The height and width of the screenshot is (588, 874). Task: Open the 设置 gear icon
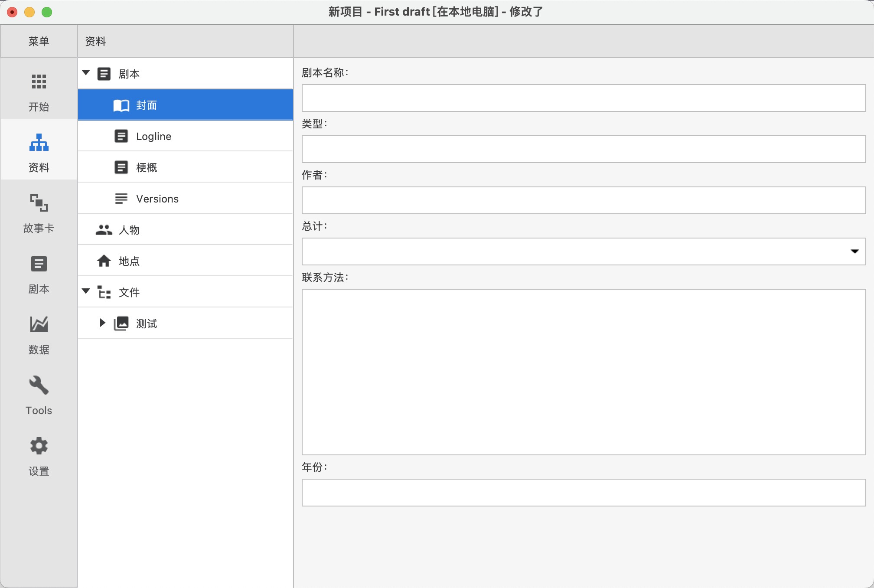[39, 446]
